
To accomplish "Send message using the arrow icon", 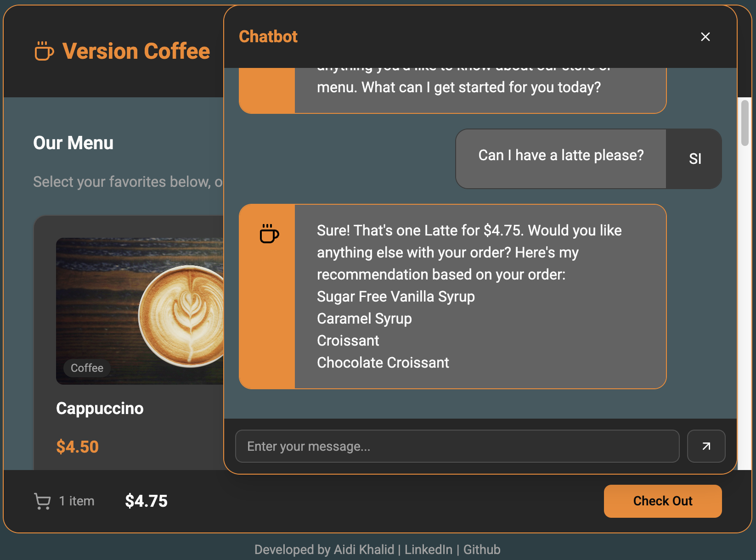I will (706, 446).
